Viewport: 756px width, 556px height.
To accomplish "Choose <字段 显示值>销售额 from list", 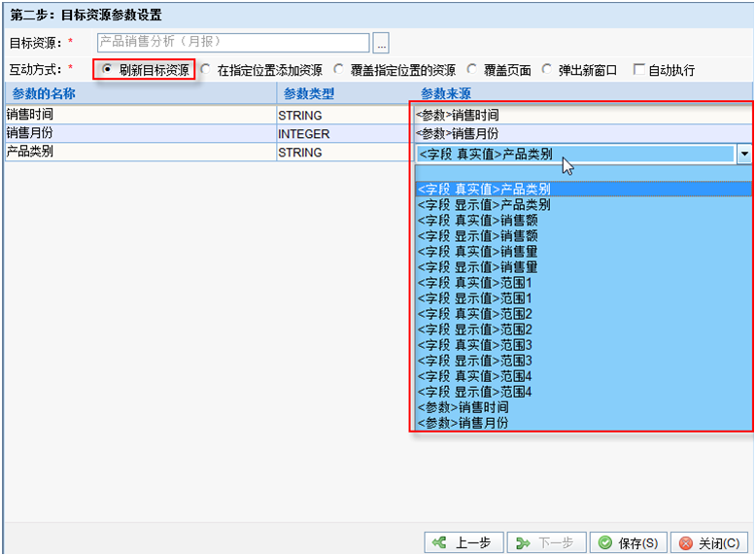I will pyautogui.click(x=583, y=236).
